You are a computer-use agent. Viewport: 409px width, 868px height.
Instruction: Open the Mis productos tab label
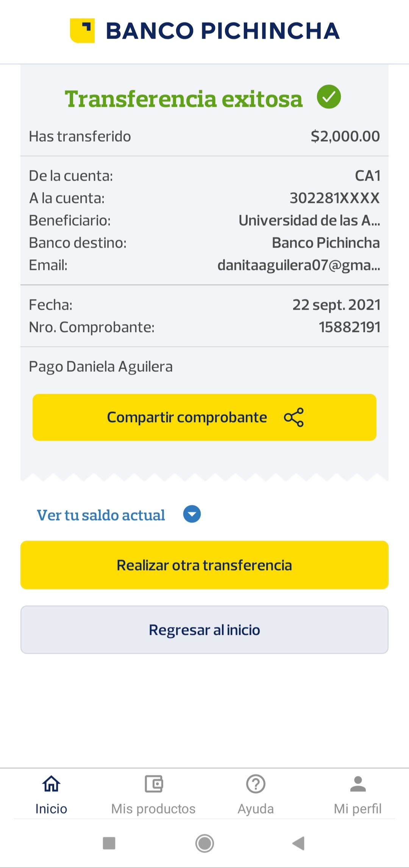pyautogui.click(x=153, y=809)
